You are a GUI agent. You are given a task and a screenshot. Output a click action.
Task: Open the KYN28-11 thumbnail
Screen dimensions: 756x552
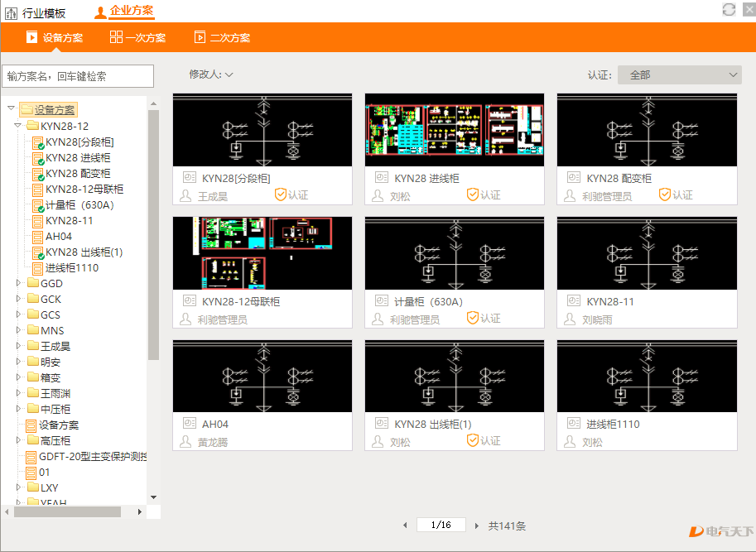point(647,253)
